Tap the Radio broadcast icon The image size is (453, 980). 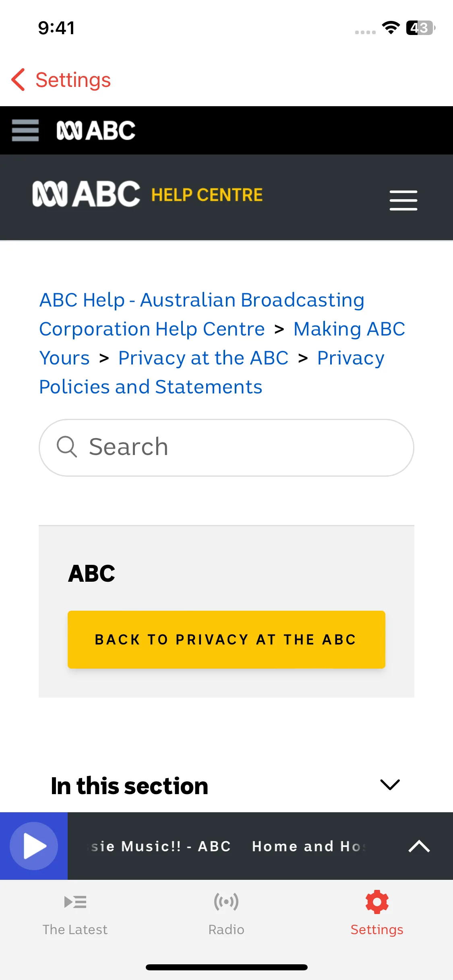click(x=226, y=902)
